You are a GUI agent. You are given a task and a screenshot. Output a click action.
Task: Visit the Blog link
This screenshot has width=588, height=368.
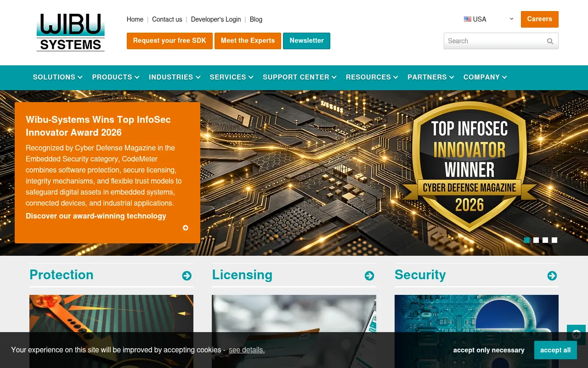pos(256,19)
